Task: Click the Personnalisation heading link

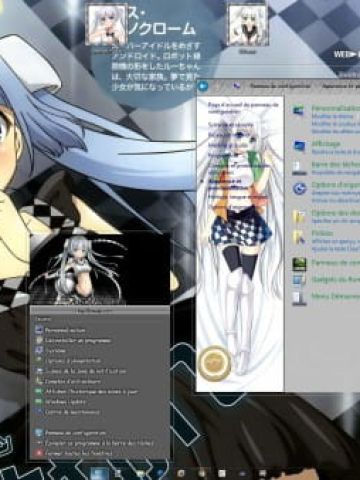Action: tap(336, 108)
